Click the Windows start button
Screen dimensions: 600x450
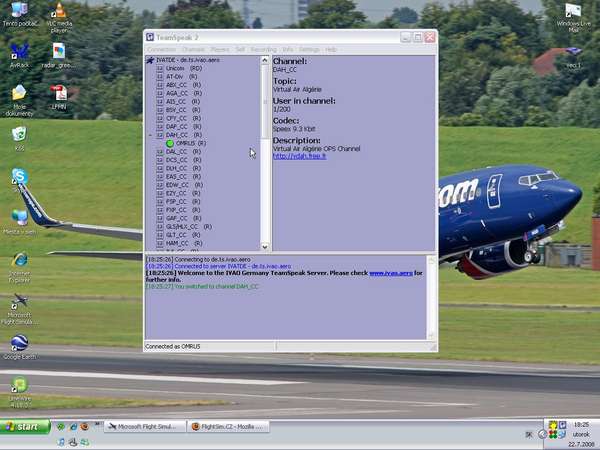[25, 427]
